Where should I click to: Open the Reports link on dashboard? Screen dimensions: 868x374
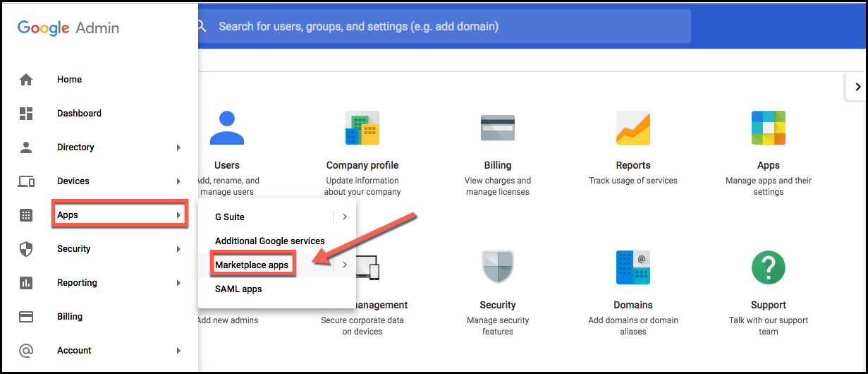coord(633,165)
